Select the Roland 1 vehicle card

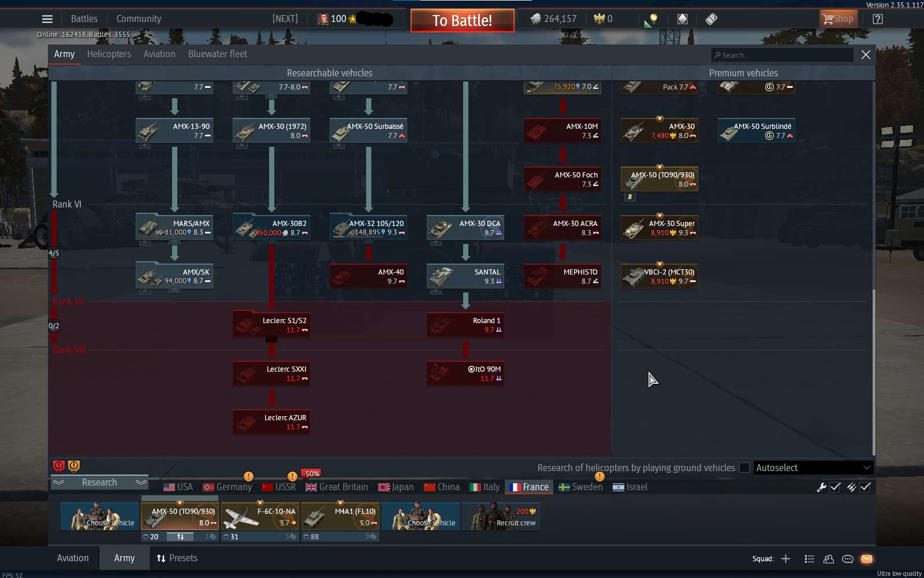click(465, 324)
